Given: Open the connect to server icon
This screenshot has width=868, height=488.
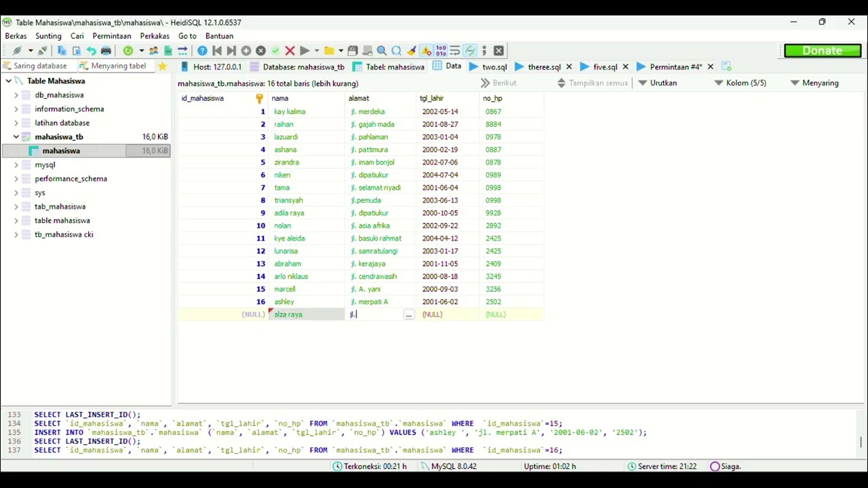Looking at the screenshot, I should click(17, 51).
